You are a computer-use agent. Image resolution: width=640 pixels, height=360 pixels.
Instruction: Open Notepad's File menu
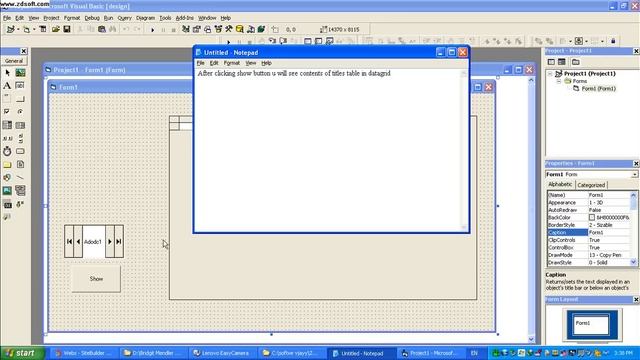(200, 63)
